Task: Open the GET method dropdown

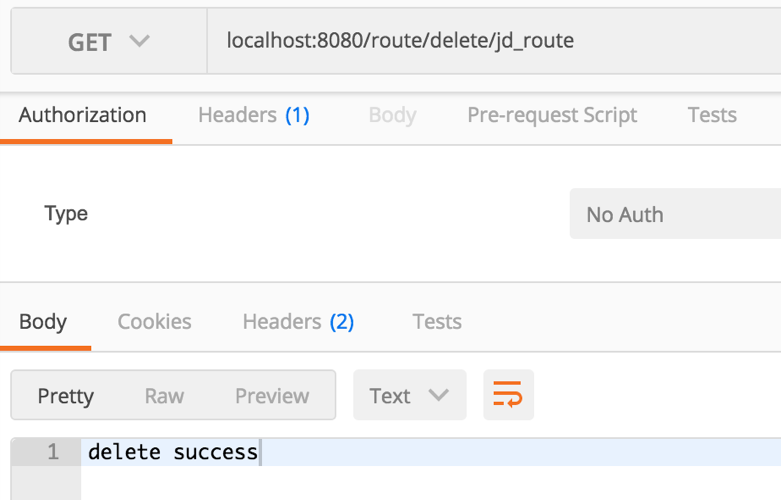Action: (108, 42)
